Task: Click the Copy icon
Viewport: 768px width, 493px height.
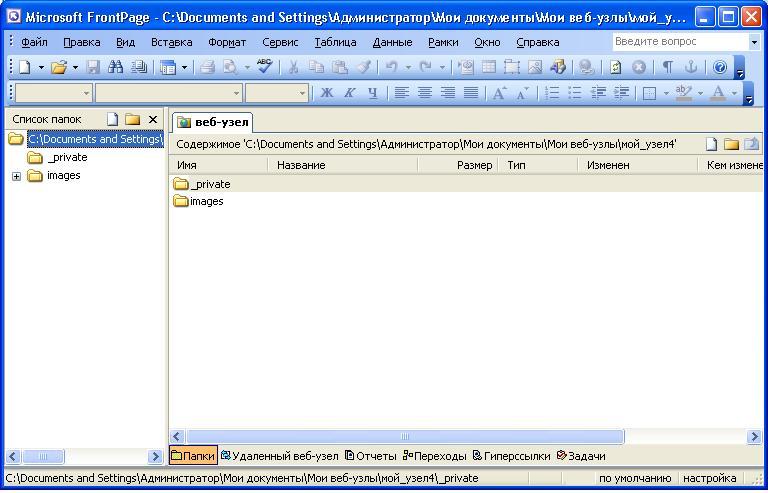Action: (316, 67)
